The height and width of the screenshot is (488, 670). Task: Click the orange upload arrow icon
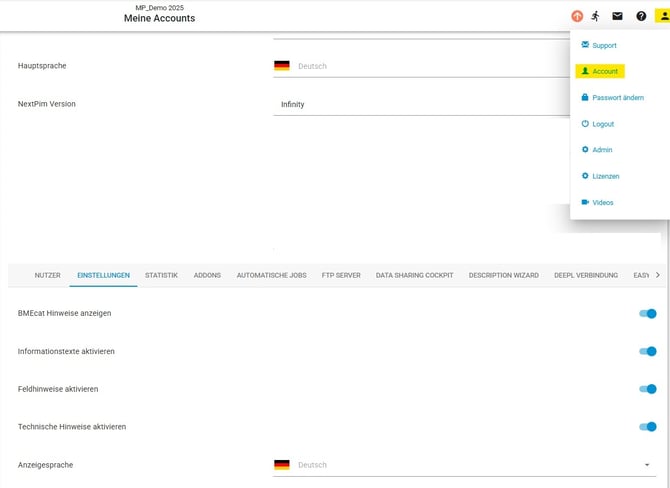point(577,16)
